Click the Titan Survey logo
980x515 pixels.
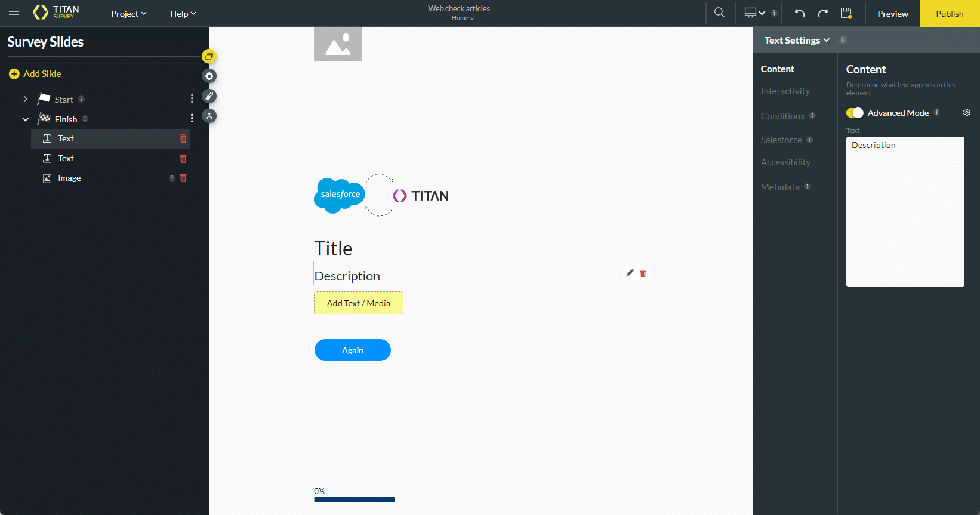tap(56, 13)
